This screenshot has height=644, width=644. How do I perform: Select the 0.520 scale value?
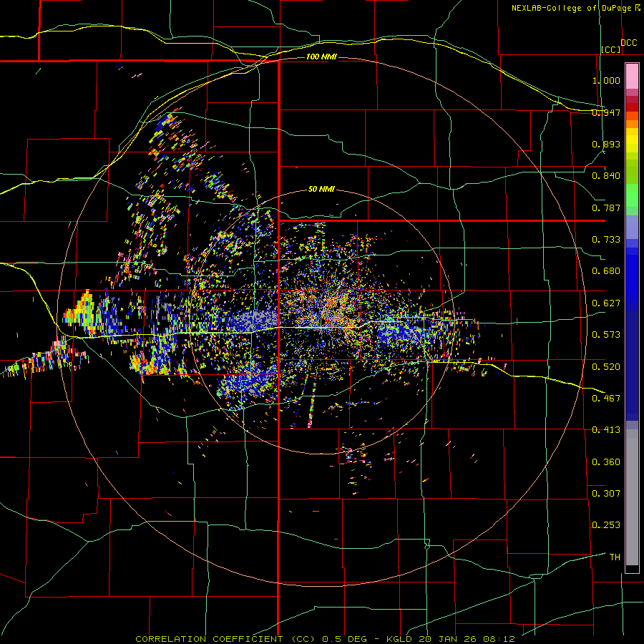pyautogui.click(x=606, y=366)
